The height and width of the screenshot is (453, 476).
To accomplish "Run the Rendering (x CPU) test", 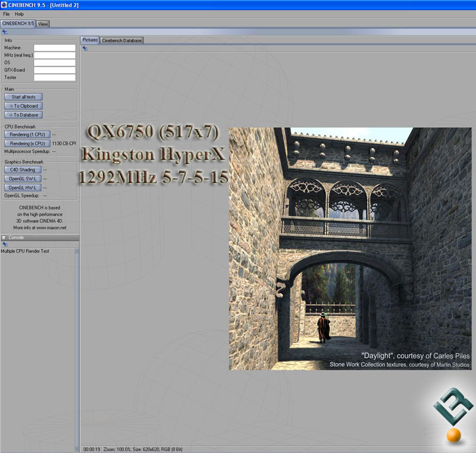I will click(x=27, y=143).
